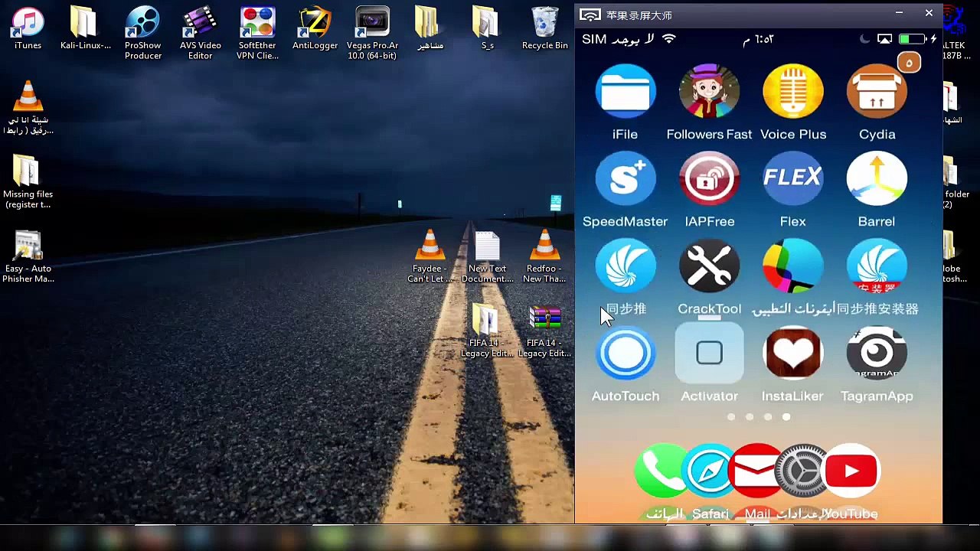The image size is (980, 551).
Task: Open the New Text Document file
Action: click(487, 256)
